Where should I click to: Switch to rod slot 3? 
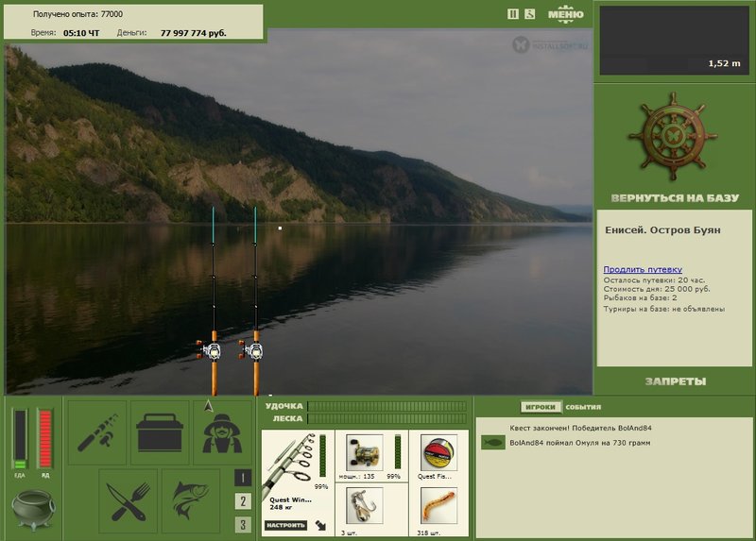[x=243, y=525]
